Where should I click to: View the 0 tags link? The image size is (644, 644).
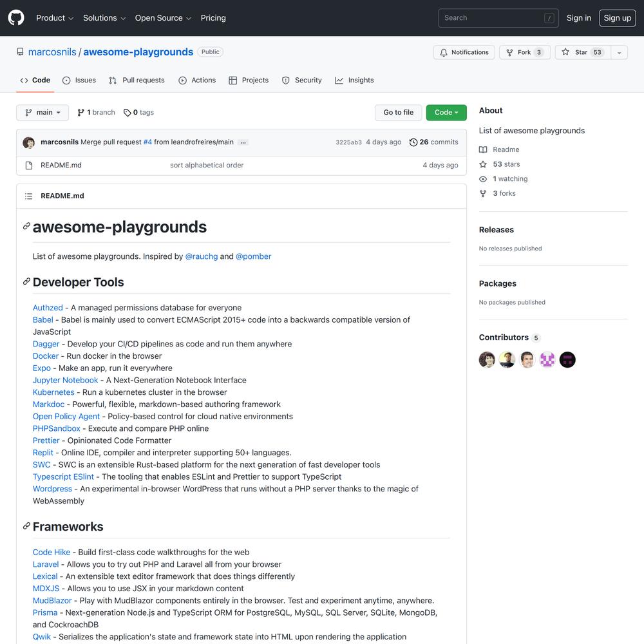click(x=139, y=113)
